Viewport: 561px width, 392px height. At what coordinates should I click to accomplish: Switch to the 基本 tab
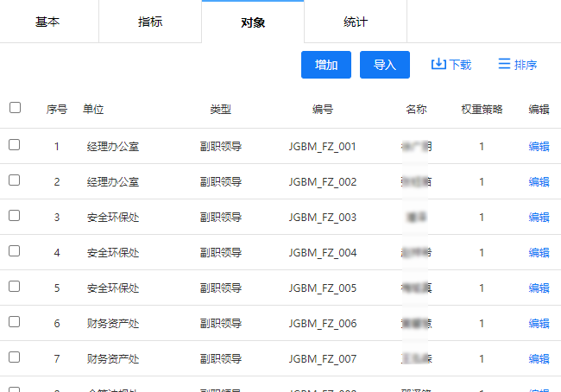(47, 22)
